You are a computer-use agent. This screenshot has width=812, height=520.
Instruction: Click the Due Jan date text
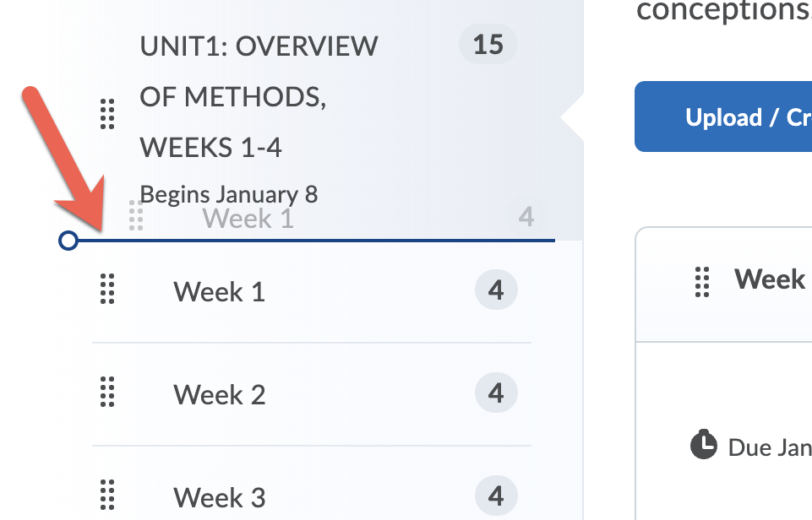[x=769, y=447]
